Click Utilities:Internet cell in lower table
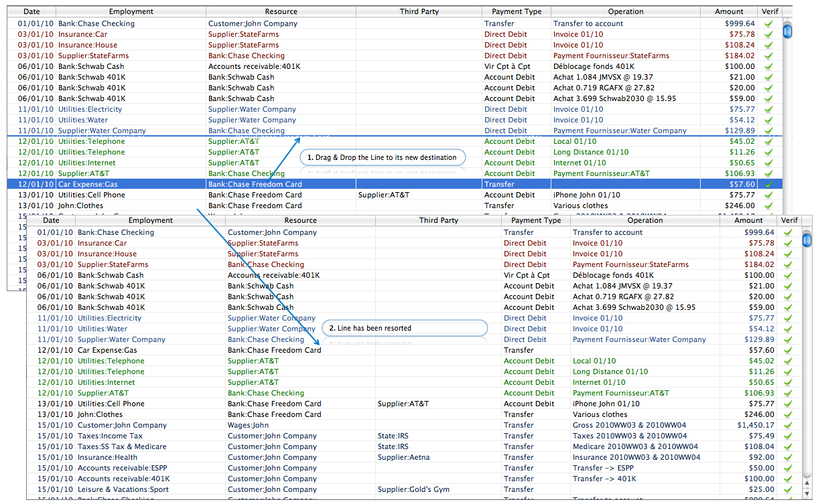The image size is (818, 504). pyautogui.click(x=106, y=382)
